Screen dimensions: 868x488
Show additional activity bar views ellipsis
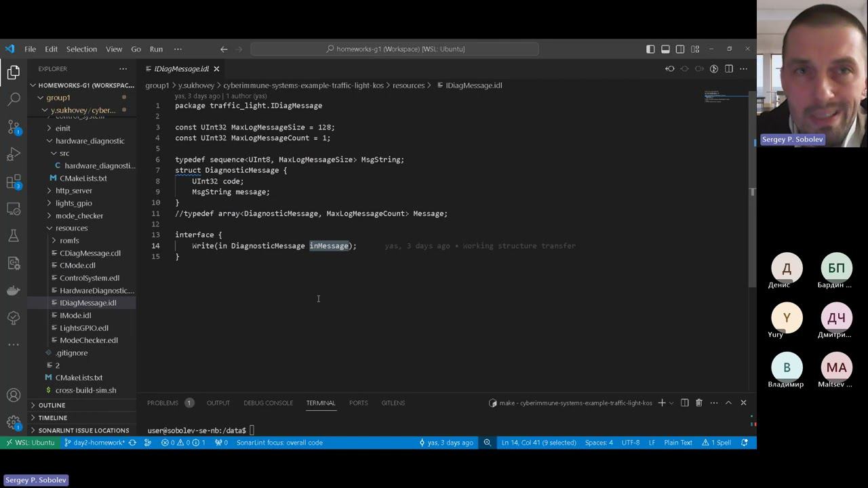point(14,344)
